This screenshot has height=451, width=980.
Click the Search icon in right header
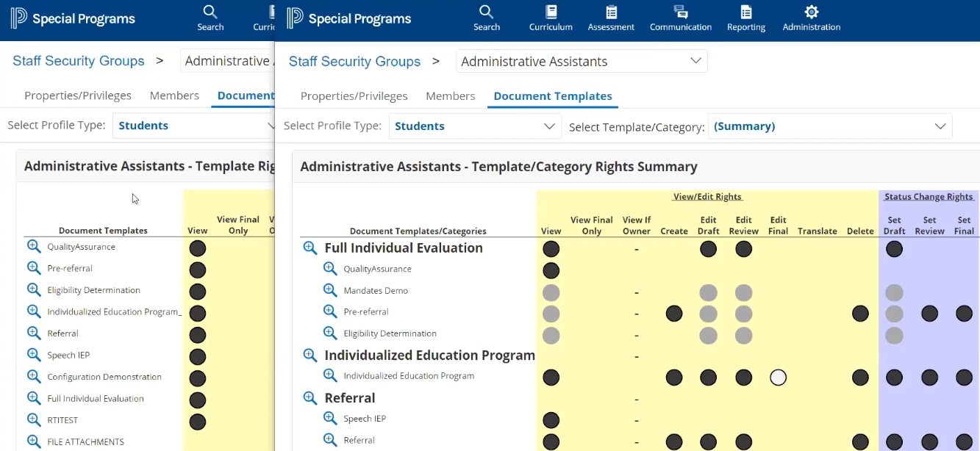[486, 18]
